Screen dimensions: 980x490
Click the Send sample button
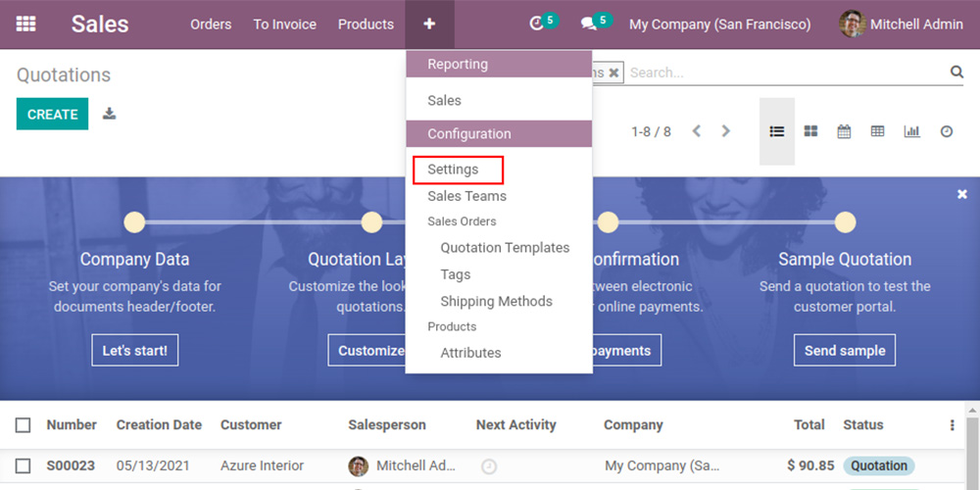click(x=844, y=350)
